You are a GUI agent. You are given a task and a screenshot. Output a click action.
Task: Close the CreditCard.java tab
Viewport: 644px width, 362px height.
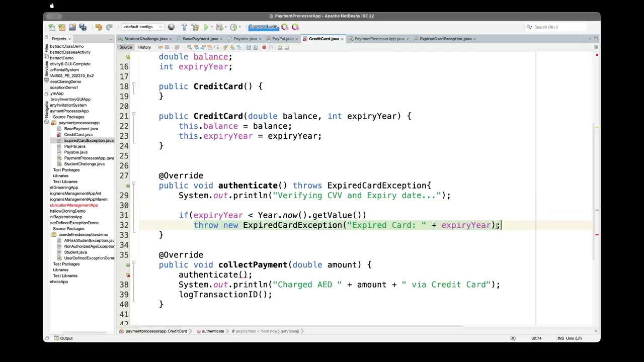[342, 39]
